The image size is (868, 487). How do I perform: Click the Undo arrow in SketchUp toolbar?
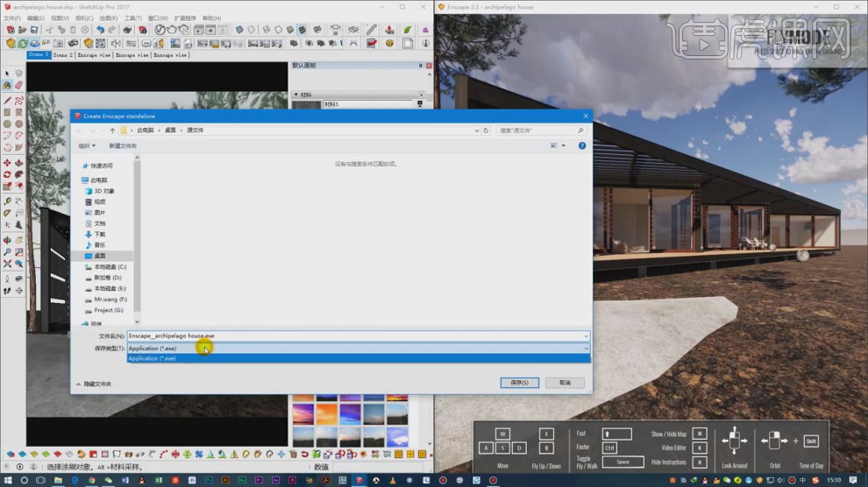point(100,30)
